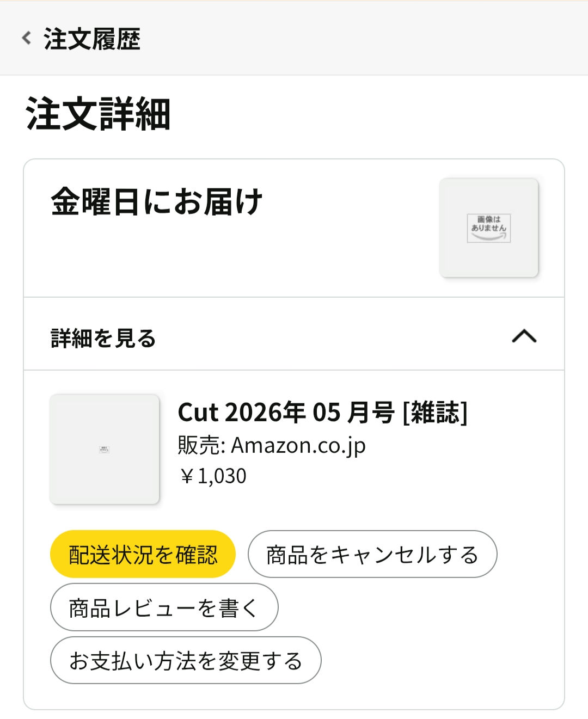Tap the 画像はありません placeholder icon in delivery header

click(x=488, y=228)
